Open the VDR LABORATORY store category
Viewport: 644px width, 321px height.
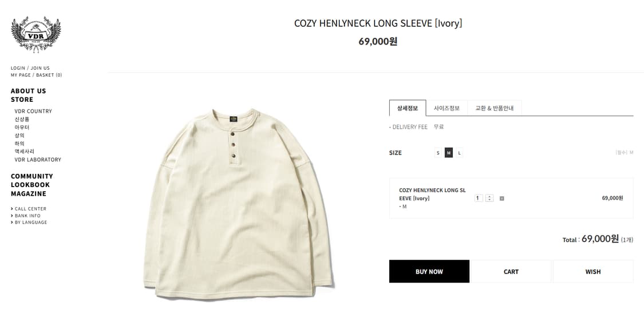[38, 160]
